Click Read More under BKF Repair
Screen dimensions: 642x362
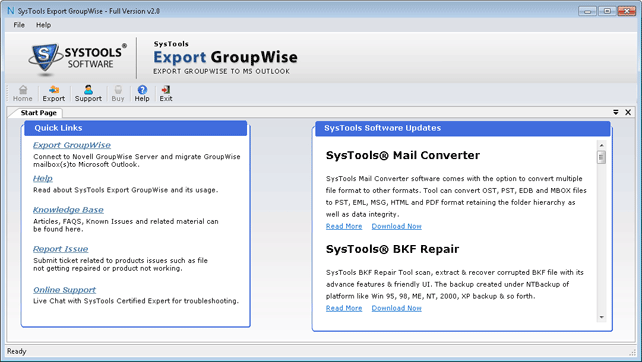(344, 308)
